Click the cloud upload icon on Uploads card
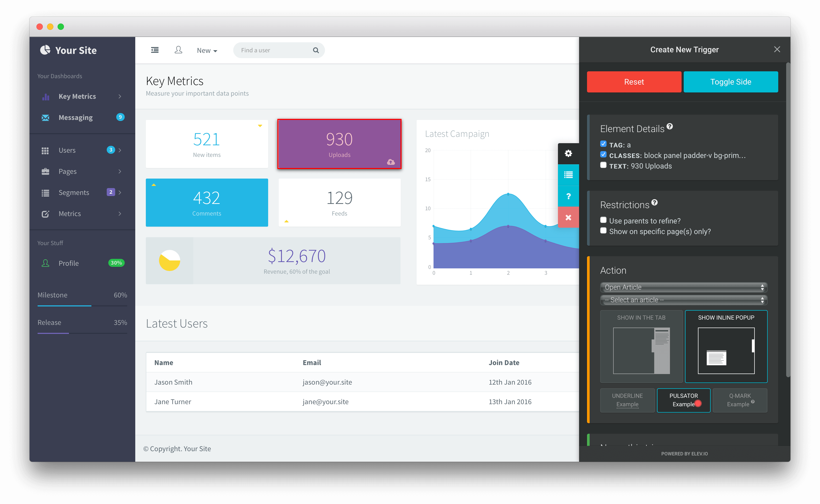820x504 pixels. tap(391, 162)
